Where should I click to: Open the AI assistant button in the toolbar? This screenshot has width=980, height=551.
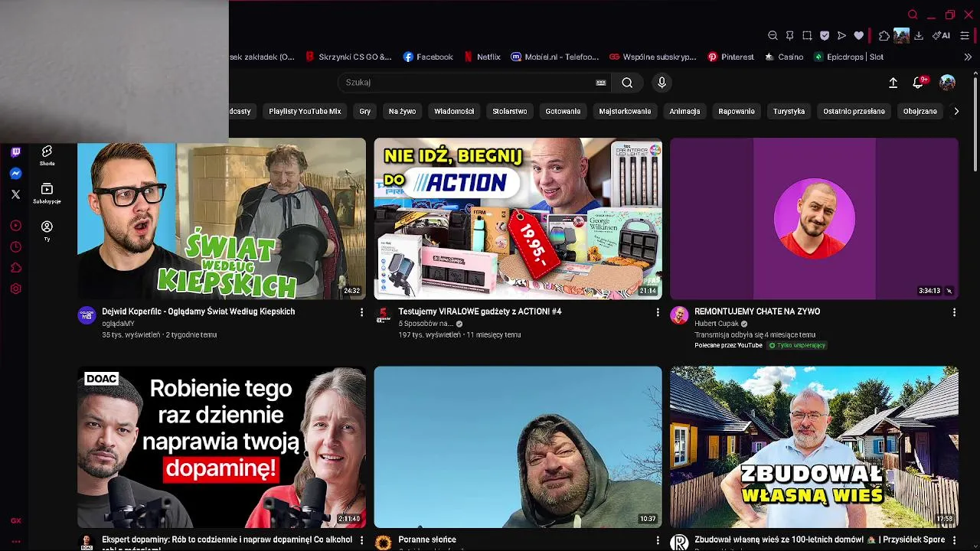tap(941, 35)
